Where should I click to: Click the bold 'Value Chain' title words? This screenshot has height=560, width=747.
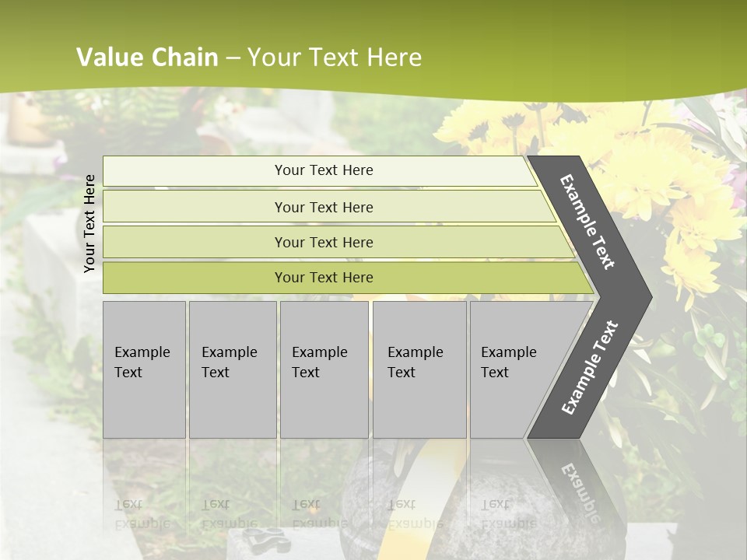[x=147, y=58]
